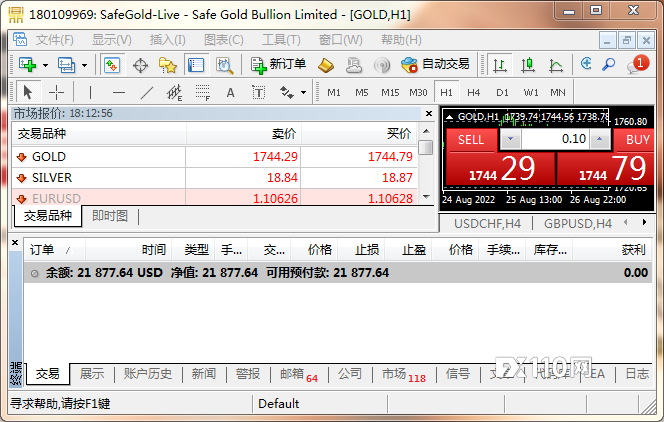
Task: Select the line chart type icon
Action: pyautogui.click(x=556, y=65)
